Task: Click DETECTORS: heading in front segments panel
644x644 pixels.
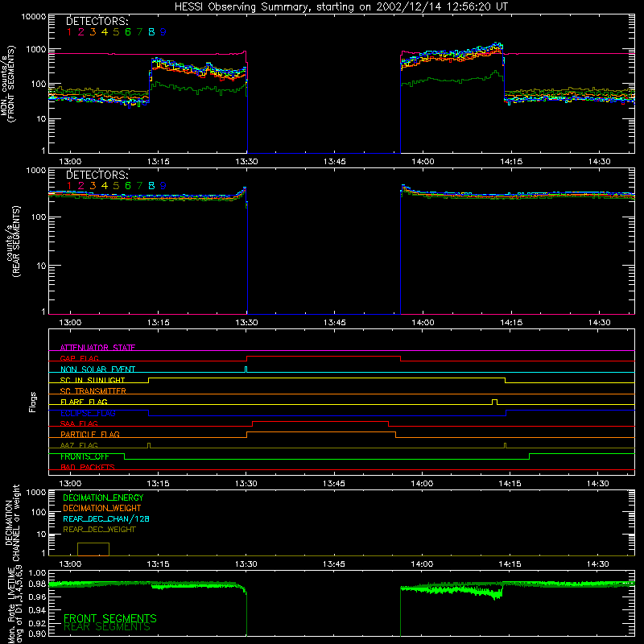Action: click(97, 21)
